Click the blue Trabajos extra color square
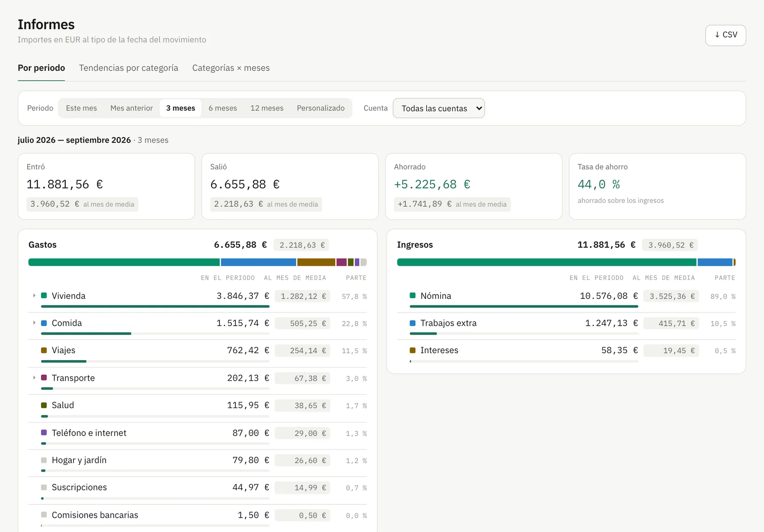This screenshot has height=532, width=764. click(413, 323)
